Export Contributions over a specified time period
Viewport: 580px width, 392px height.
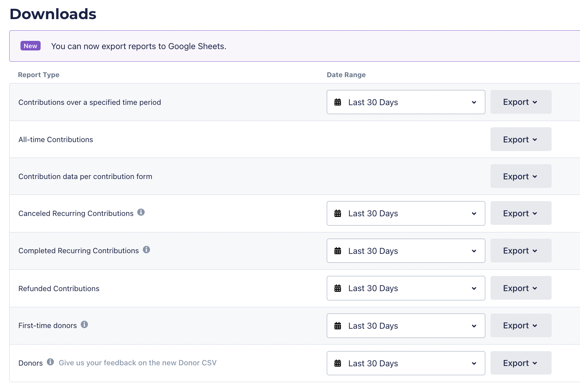(521, 102)
